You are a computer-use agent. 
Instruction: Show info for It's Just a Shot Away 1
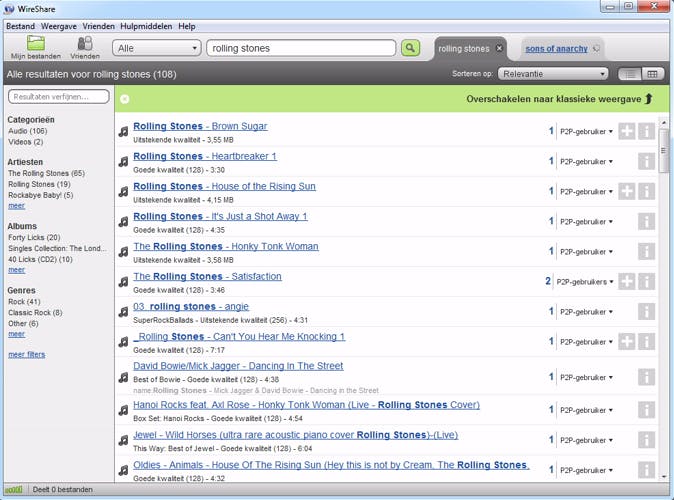point(646,222)
